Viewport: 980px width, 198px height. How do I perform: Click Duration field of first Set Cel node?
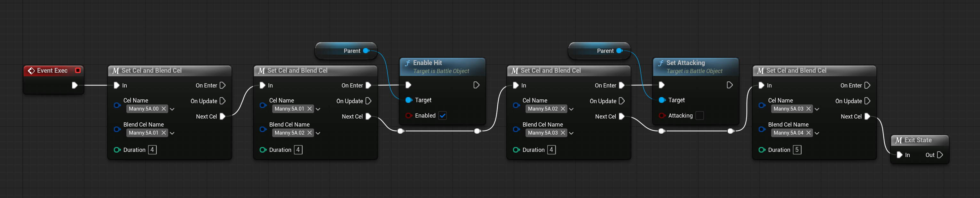(152, 150)
